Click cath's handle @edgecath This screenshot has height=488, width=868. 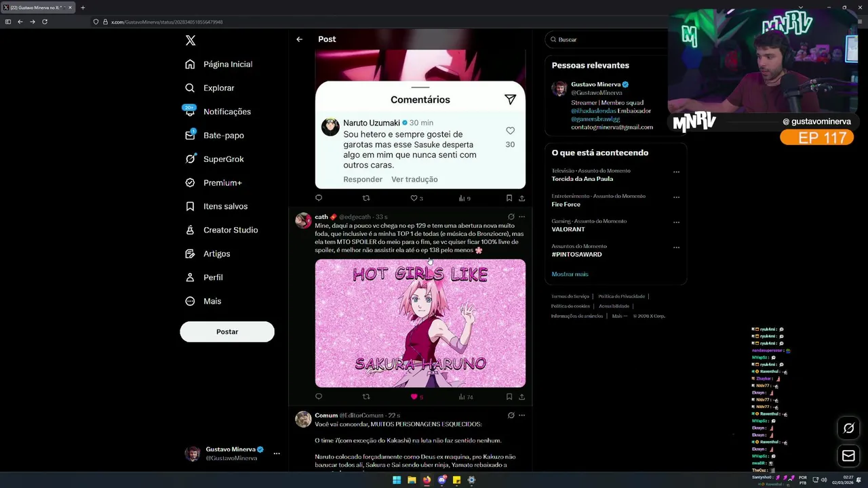point(355,217)
